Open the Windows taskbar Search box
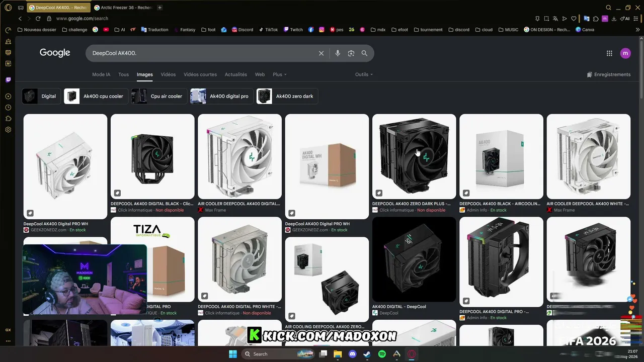This screenshot has height=362, width=644. (278, 354)
